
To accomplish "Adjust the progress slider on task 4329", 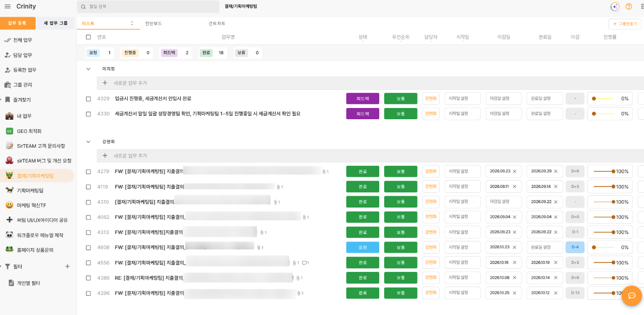I will [604, 99].
